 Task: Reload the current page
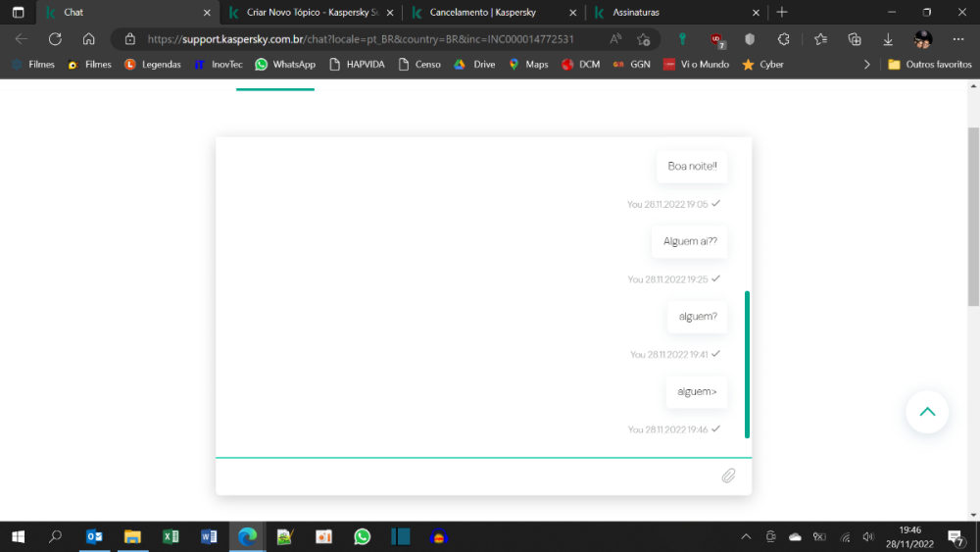pos(56,39)
